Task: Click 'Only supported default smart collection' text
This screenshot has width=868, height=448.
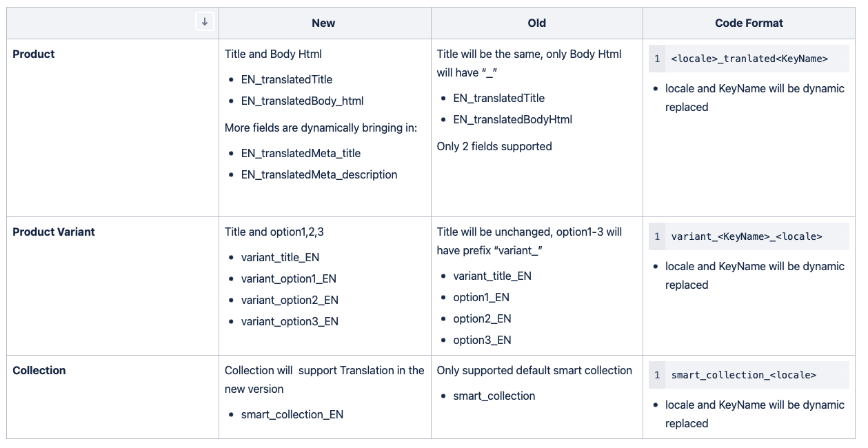Action: tap(534, 370)
